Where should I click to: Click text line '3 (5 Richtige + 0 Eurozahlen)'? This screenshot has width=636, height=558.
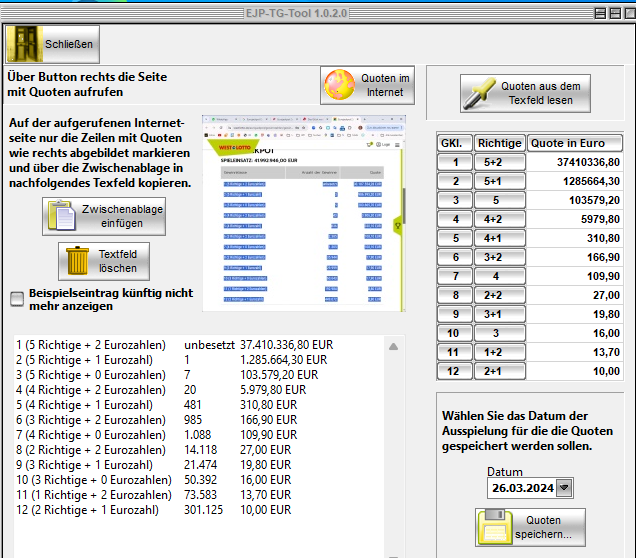(x=91, y=375)
